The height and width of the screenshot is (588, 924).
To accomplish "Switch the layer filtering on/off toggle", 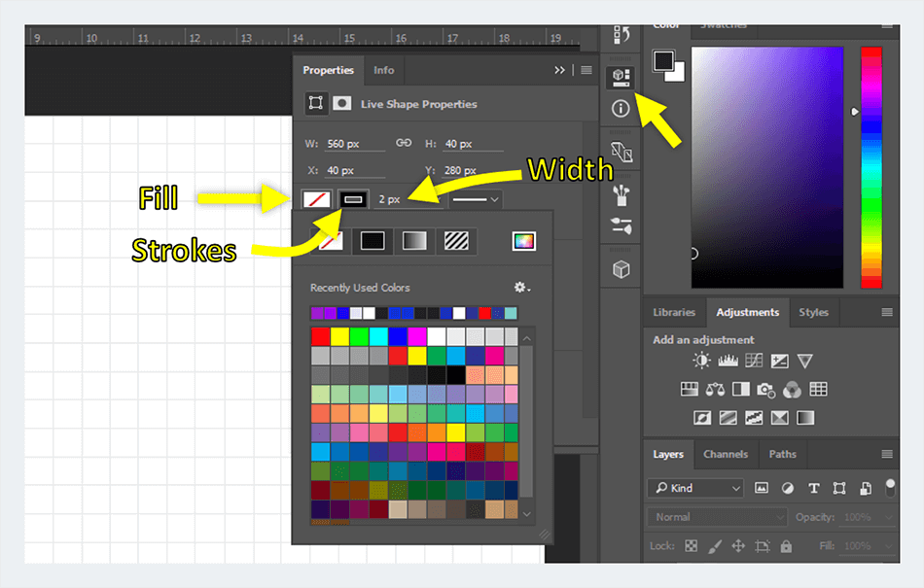I will click(890, 487).
